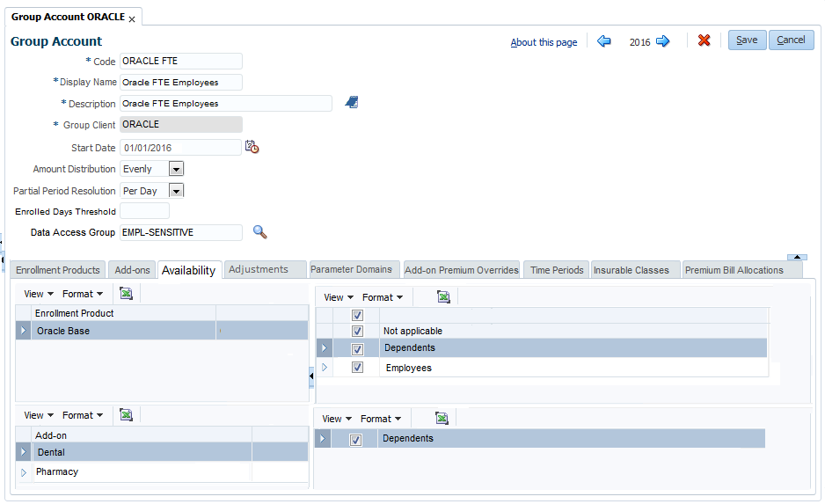Toggle the header row checkbox
This screenshot has width=825, height=504.
[357, 315]
